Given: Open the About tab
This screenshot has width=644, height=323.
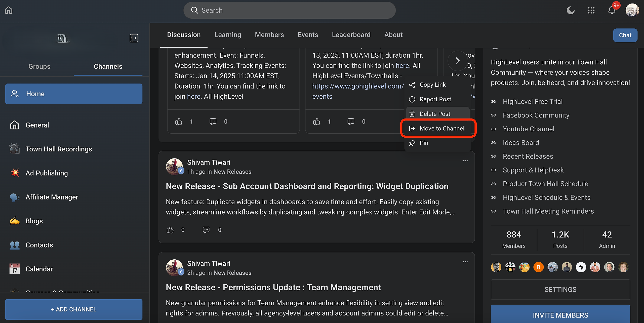Looking at the screenshot, I should pos(393,35).
